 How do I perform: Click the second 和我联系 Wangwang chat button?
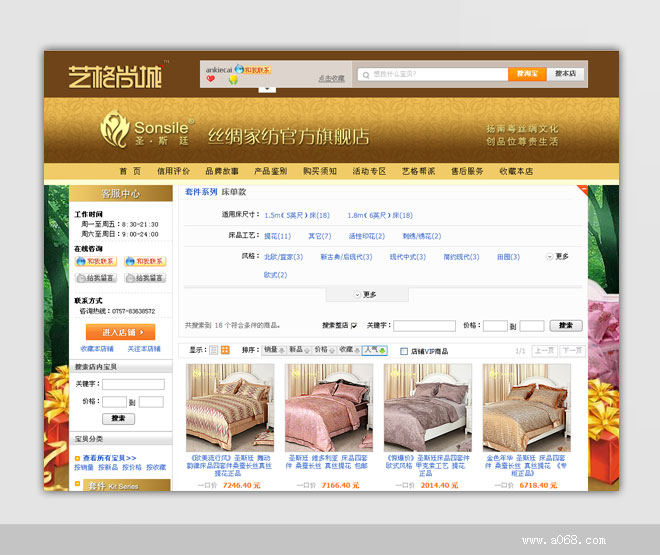tap(145, 261)
